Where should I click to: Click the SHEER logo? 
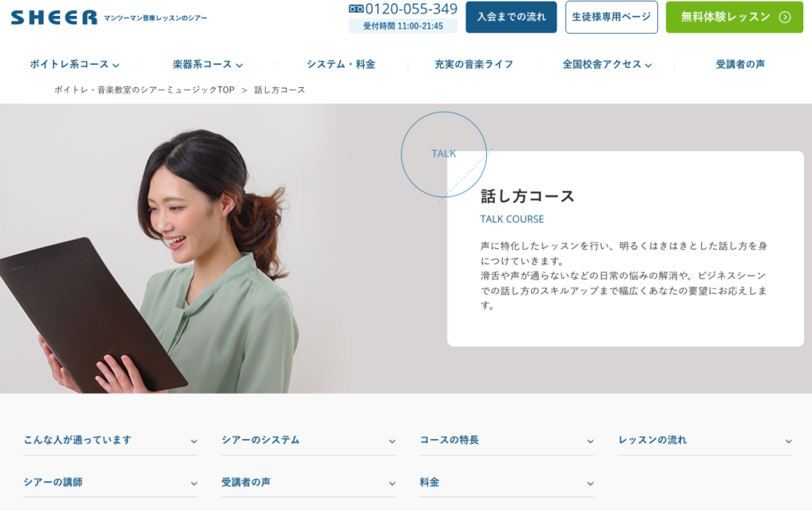click(54, 17)
